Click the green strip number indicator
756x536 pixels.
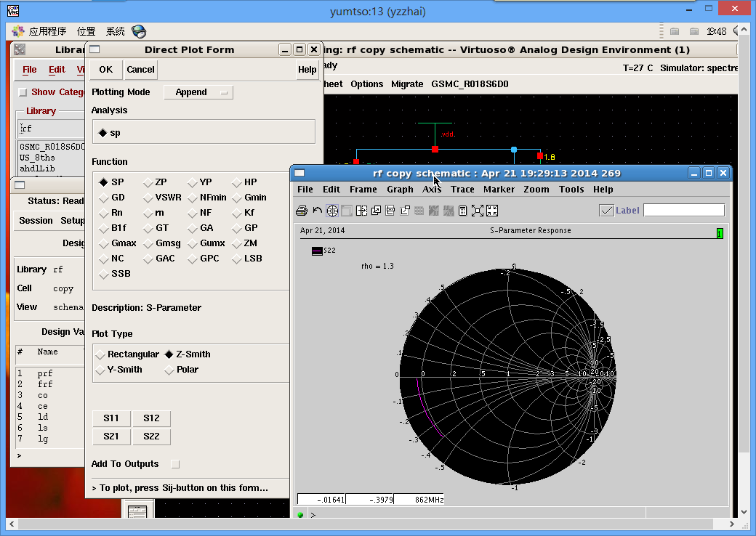[x=720, y=233]
